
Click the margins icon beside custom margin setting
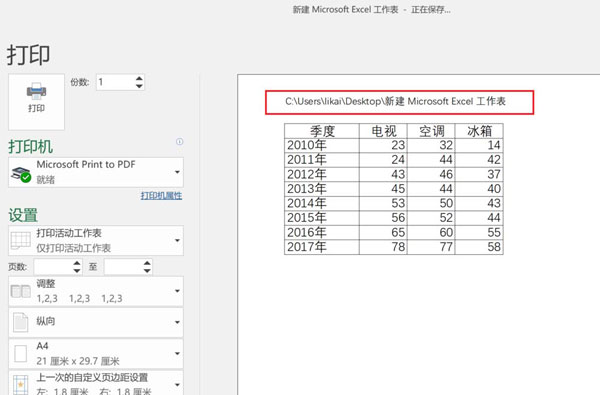click(20, 385)
